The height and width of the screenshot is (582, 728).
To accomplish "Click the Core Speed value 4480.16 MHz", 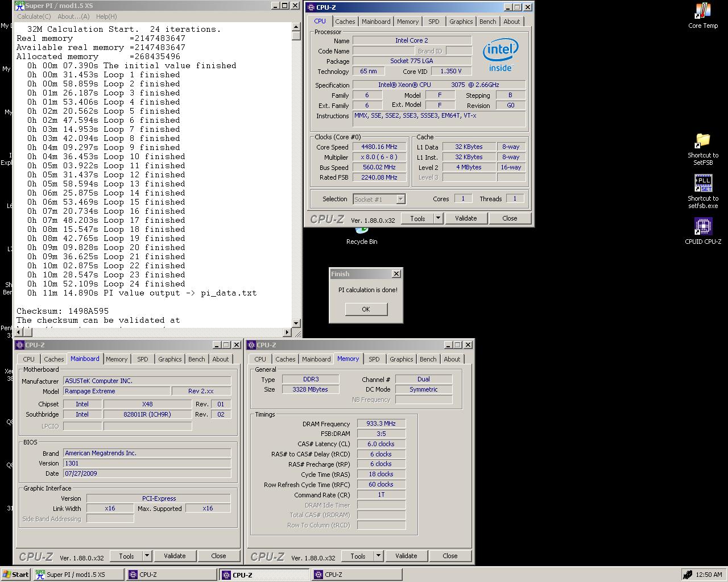I will (x=379, y=147).
